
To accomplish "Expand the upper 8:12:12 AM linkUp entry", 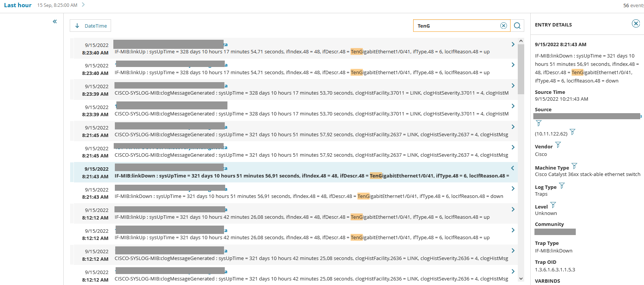I will [513, 209].
